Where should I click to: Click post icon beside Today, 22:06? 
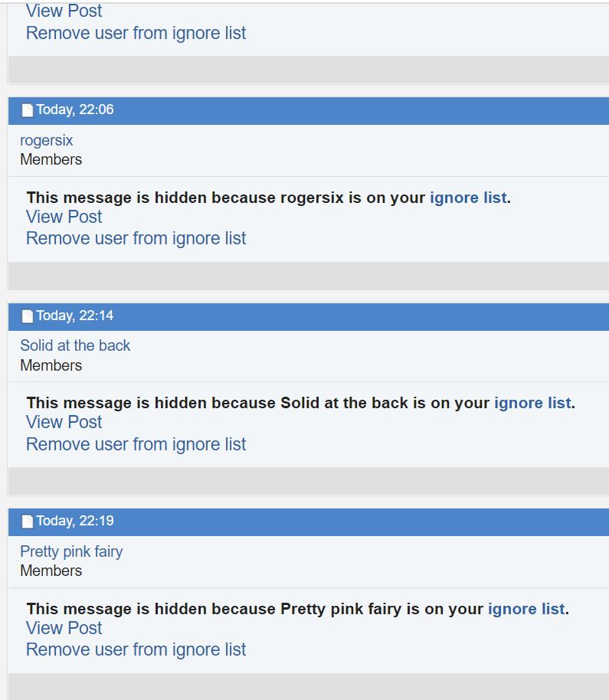tap(28, 110)
